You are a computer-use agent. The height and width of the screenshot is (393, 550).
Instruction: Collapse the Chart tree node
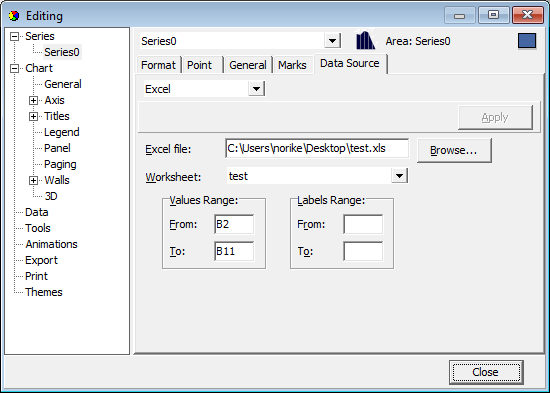[x=14, y=68]
